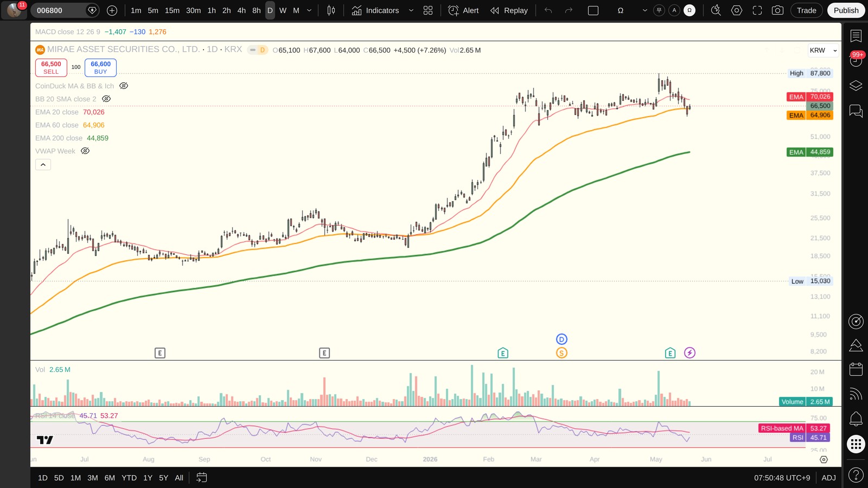Click the blue D dividend marker

tap(561, 339)
